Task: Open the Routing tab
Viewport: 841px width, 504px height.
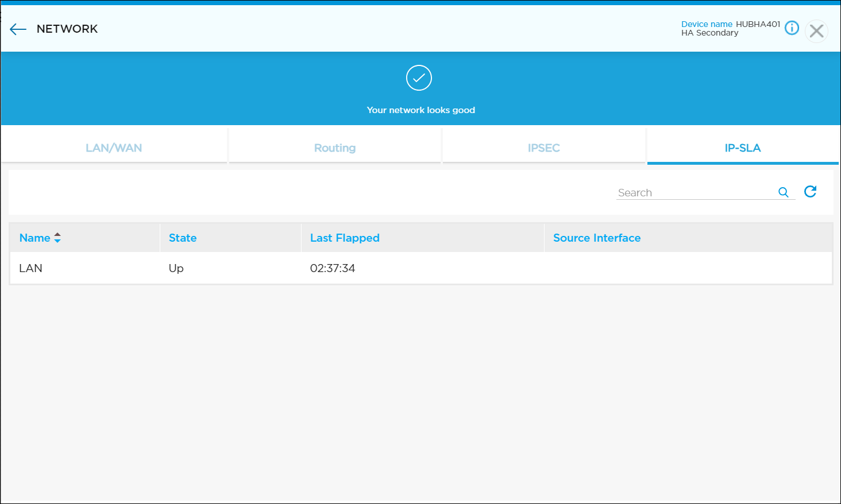Action: point(335,148)
